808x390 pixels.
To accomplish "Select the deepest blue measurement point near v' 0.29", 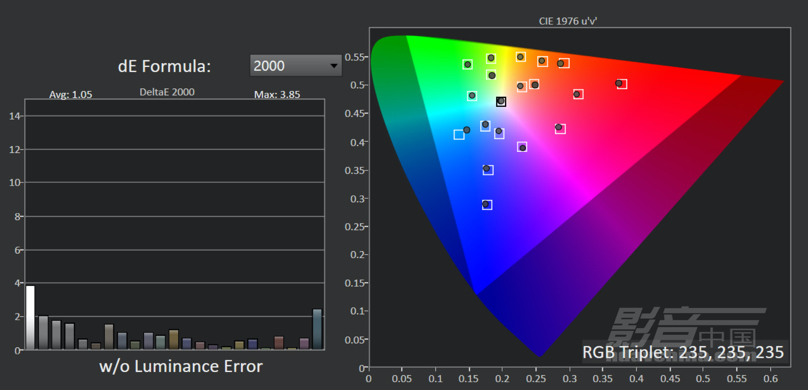I will tap(485, 205).
